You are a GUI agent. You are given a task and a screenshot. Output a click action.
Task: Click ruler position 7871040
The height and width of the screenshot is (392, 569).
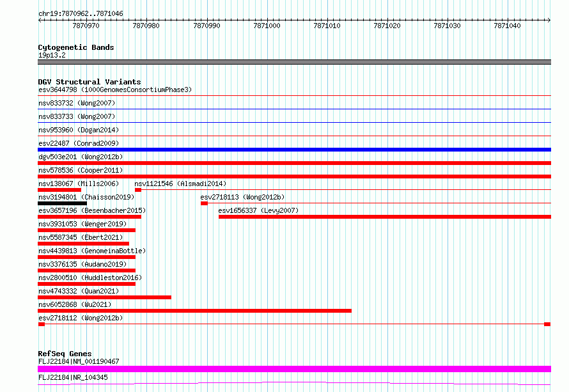(x=507, y=26)
